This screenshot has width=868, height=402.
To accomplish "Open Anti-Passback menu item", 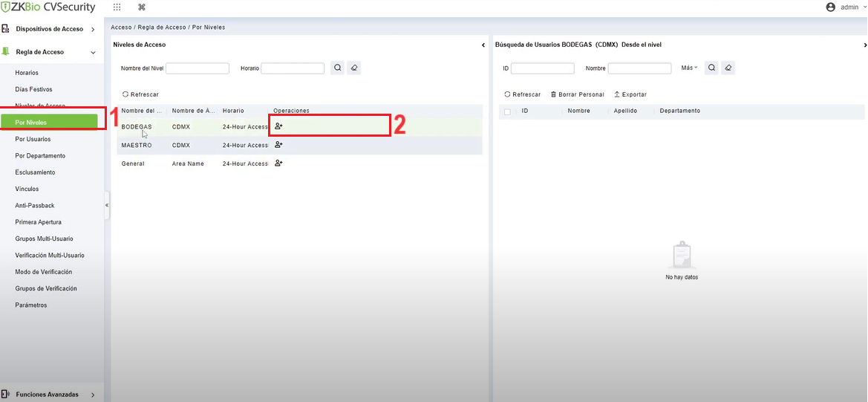I will point(35,206).
